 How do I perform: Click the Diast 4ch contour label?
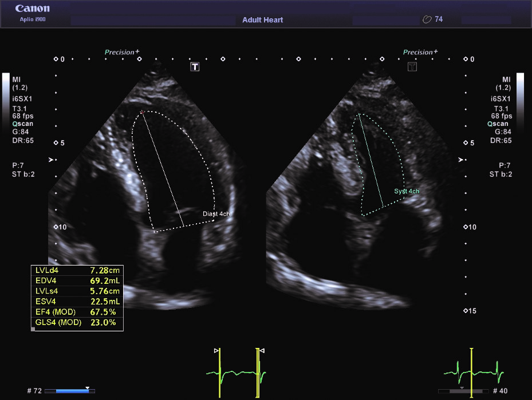(x=216, y=214)
